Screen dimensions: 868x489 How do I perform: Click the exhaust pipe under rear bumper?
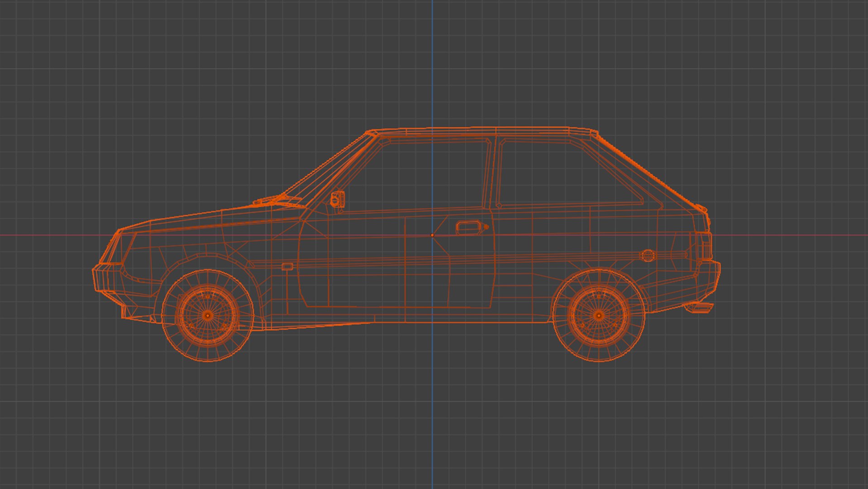[x=699, y=307]
